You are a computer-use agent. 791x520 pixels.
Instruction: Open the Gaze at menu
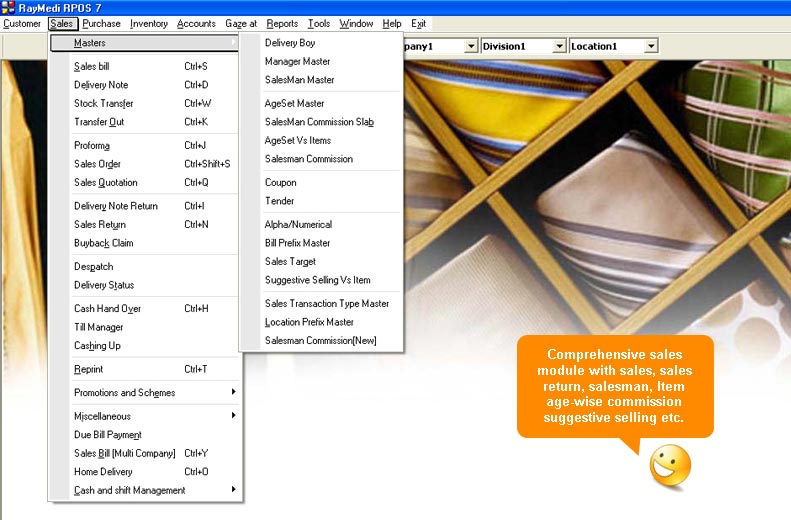pyautogui.click(x=241, y=24)
